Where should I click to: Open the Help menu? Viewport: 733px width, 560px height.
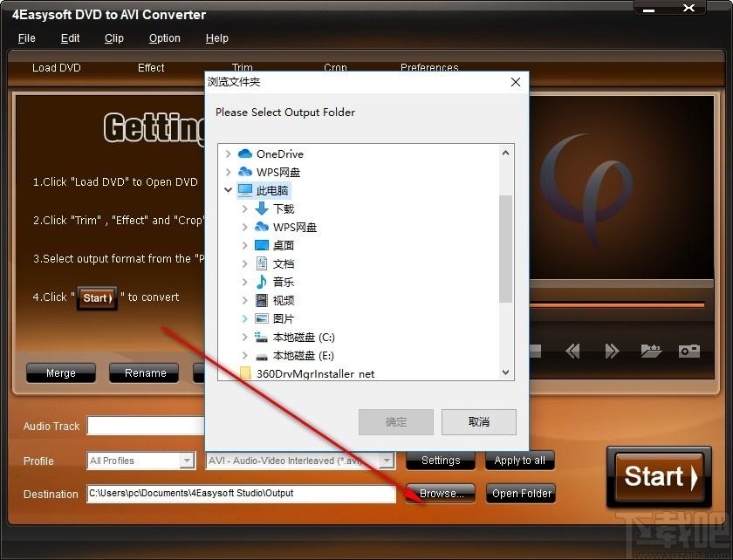coord(217,38)
